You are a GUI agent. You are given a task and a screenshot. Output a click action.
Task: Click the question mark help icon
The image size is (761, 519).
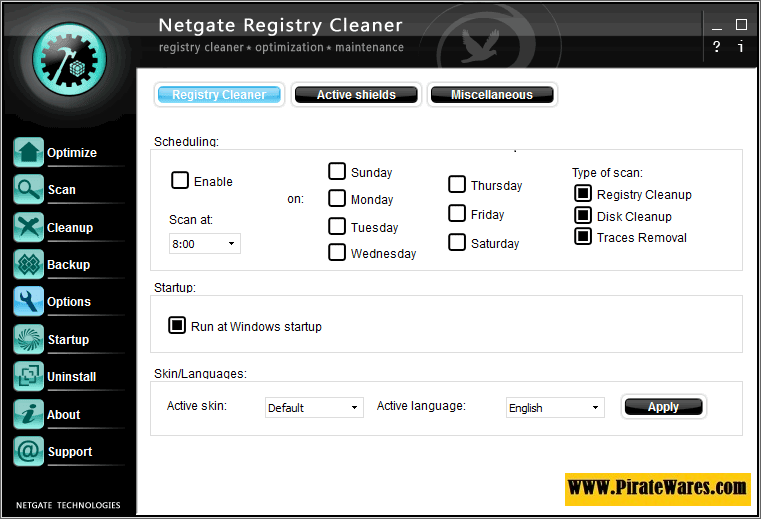coord(717,47)
